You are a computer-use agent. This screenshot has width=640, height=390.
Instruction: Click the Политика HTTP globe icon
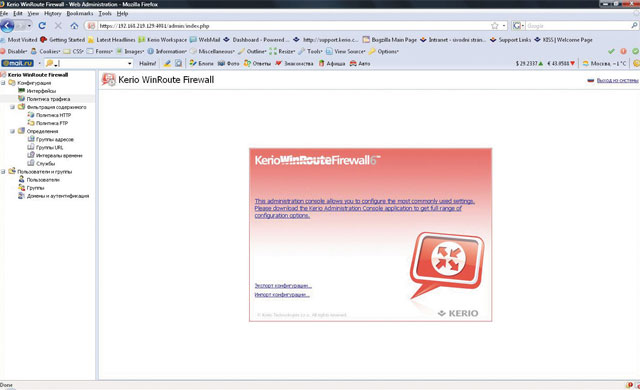(x=31, y=115)
